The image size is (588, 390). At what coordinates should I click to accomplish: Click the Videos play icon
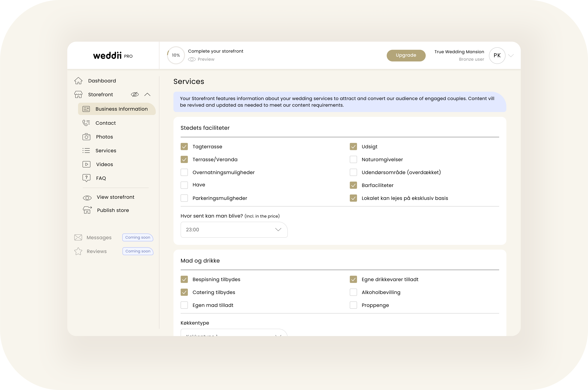(86, 164)
